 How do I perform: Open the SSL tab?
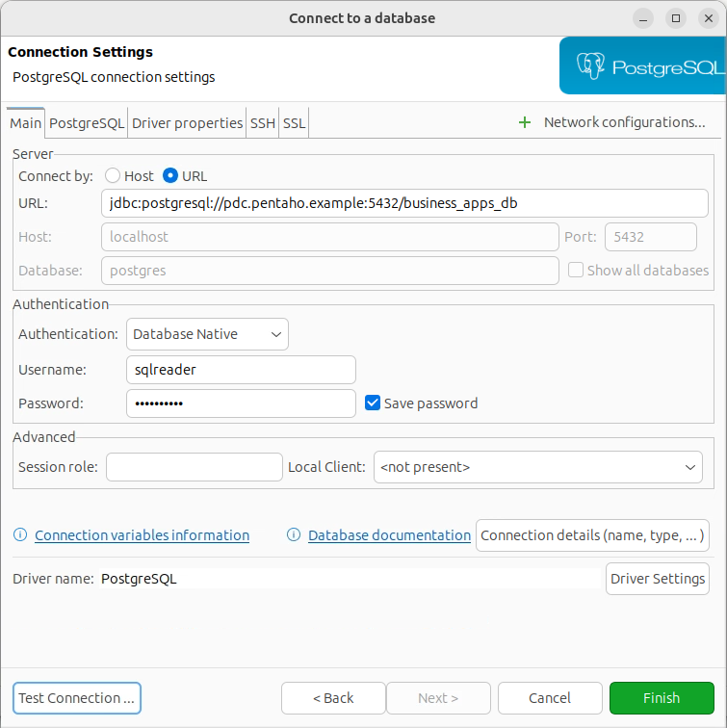tap(294, 123)
